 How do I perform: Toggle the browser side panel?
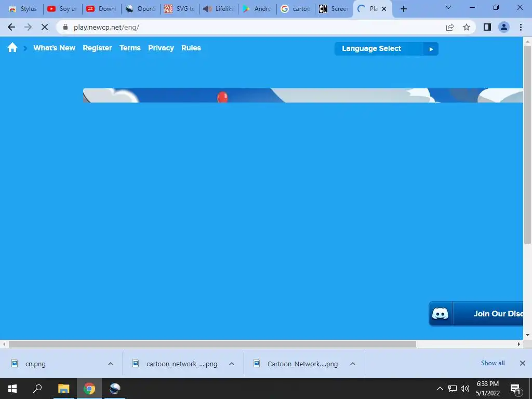(x=487, y=27)
